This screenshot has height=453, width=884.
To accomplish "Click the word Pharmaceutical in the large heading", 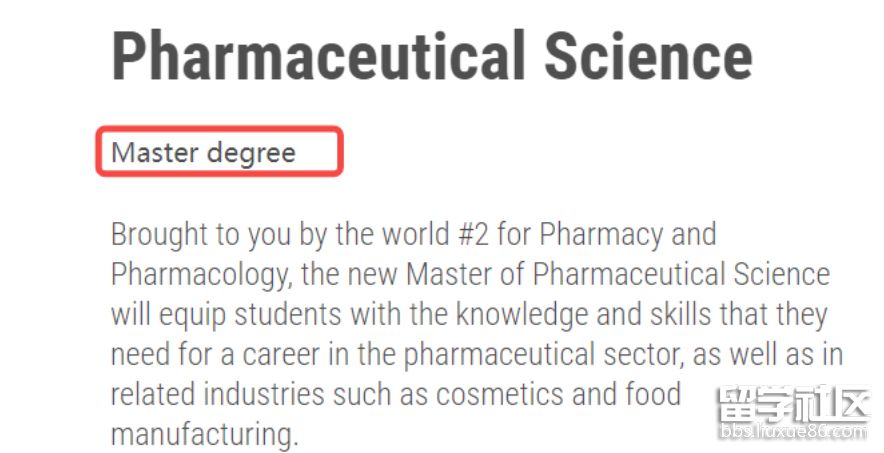I will click(319, 56).
